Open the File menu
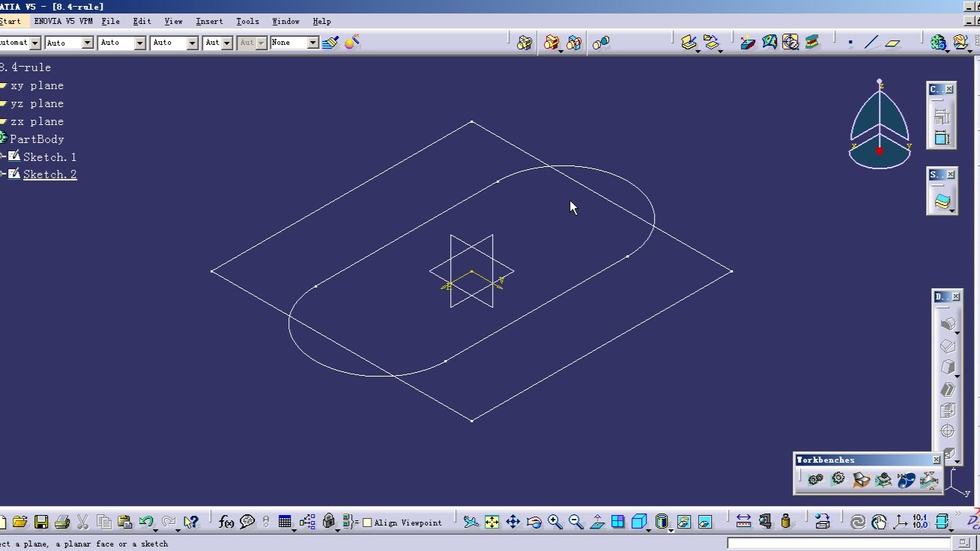980x551 pixels. (x=110, y=21)
